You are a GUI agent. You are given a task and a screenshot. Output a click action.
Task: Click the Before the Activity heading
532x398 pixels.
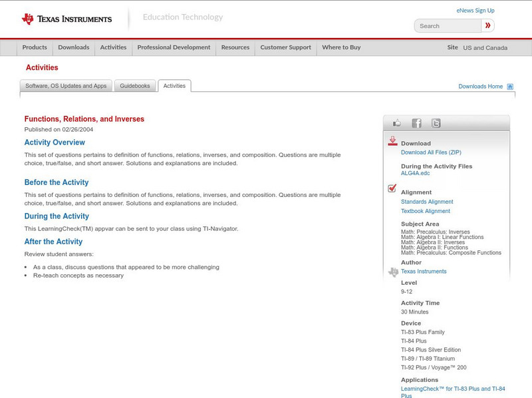click(x=57, y=182)
